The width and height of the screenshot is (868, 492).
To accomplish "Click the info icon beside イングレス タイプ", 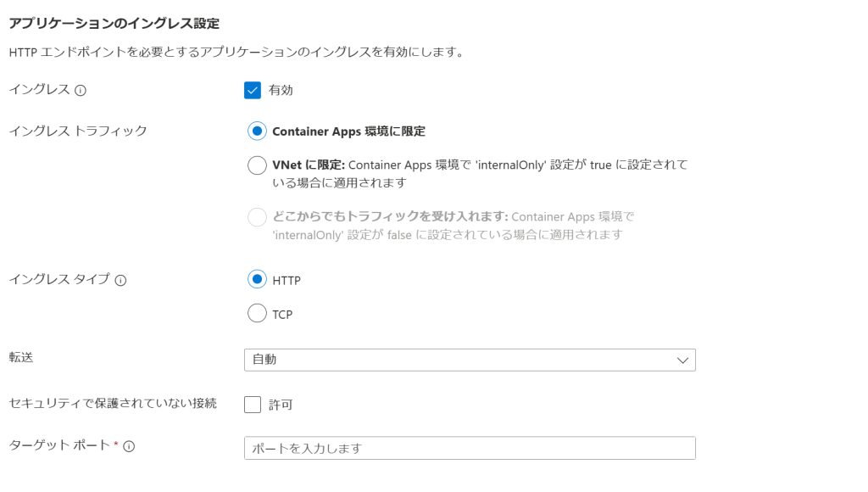I will (120, 280).
